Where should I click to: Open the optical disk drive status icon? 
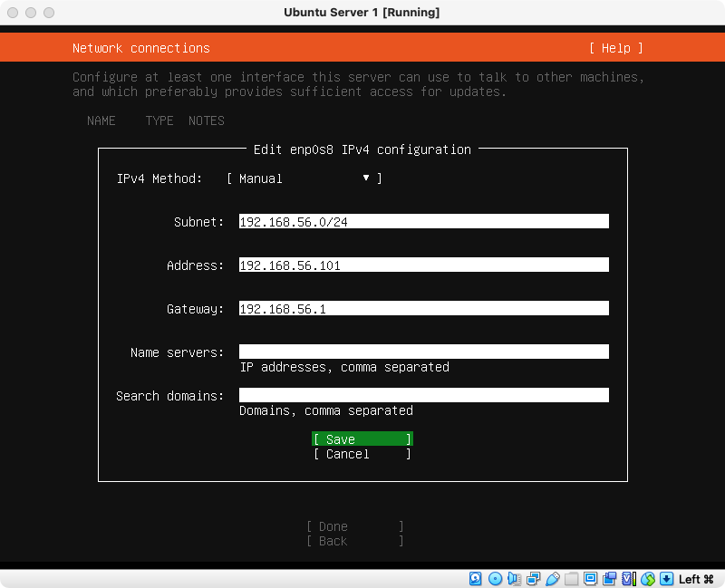495,578
